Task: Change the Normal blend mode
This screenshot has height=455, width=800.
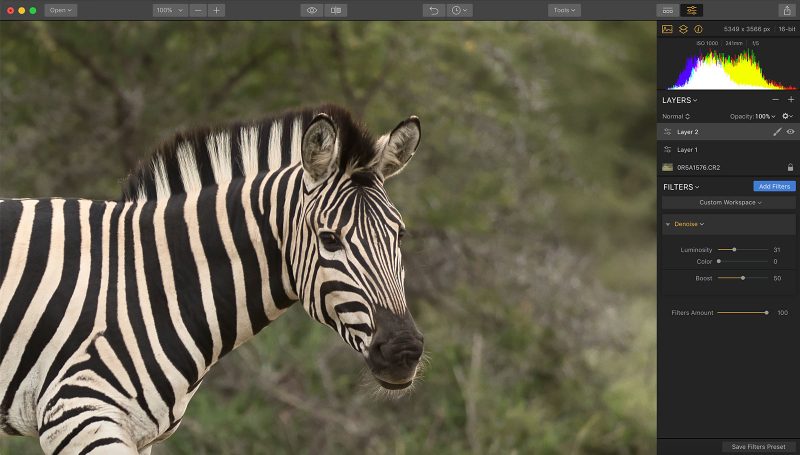Action: tap(676, 116)
